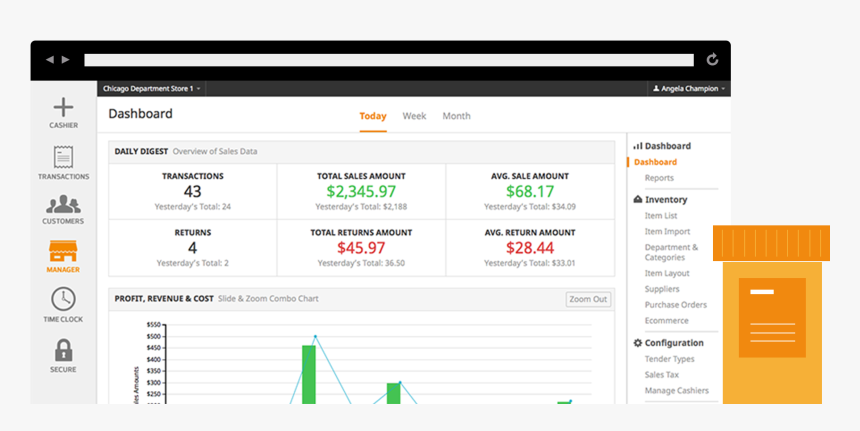The height and width of the screenshot is (431, 860).
Task: Click the Configuration gear icon
Action: tap(637, 343)
